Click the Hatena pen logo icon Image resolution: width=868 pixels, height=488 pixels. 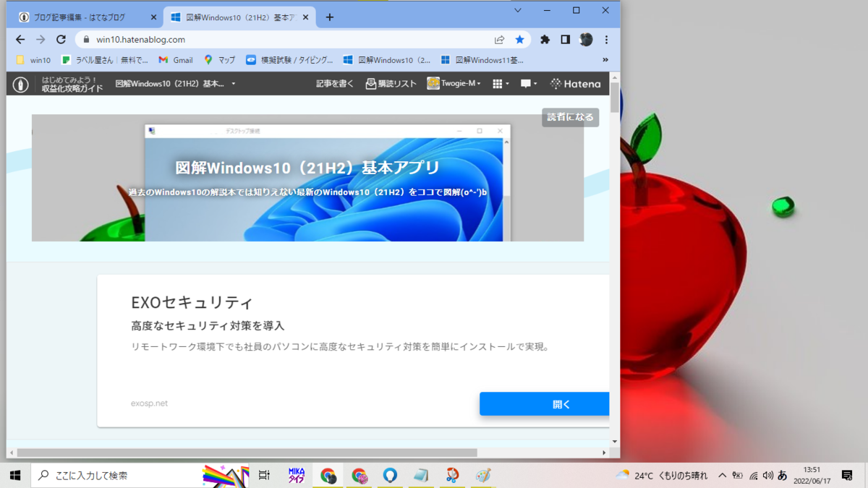point(20,84)
